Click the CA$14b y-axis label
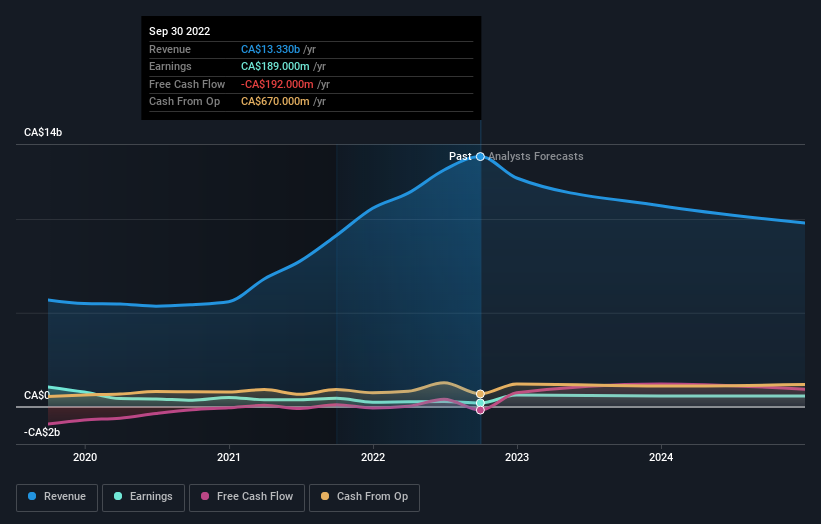The image size is (821, 524). pyautogui.click(x=43, y=132)
